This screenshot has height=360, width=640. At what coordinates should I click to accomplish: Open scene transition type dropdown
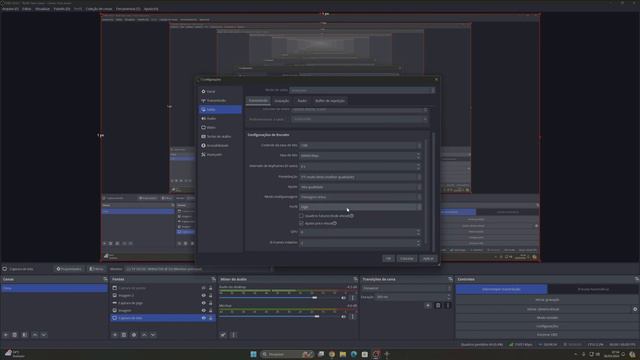tap(407, 288)
